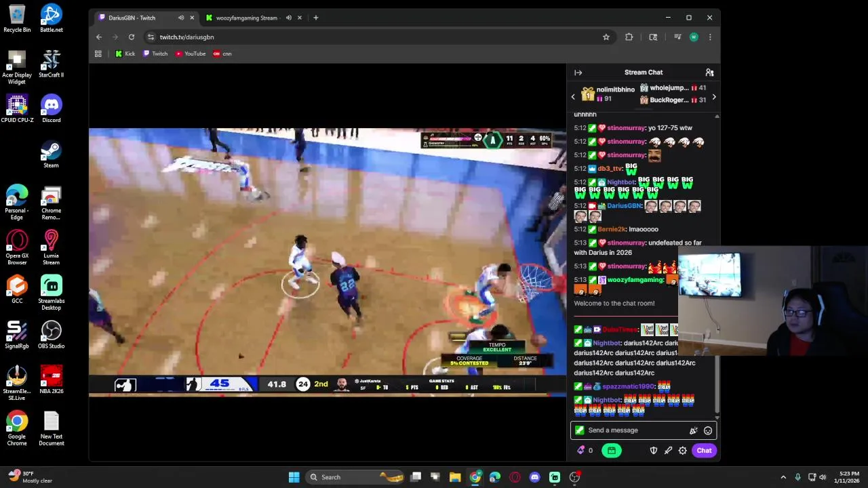Screen dimensions: 868x488
Task: Click username stinomurray in 127-75 message
Action: 626,128
